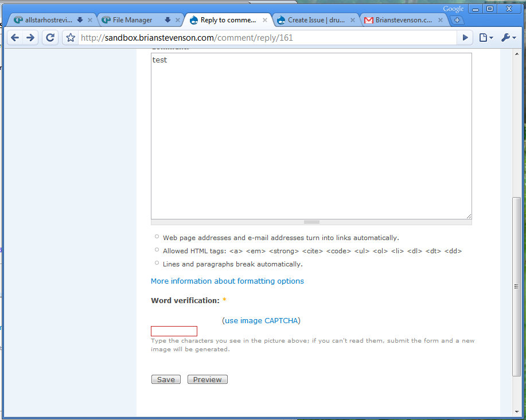Select the automatic line breaks option
This screenshot has height=420, width=526.
coord(156,262)
